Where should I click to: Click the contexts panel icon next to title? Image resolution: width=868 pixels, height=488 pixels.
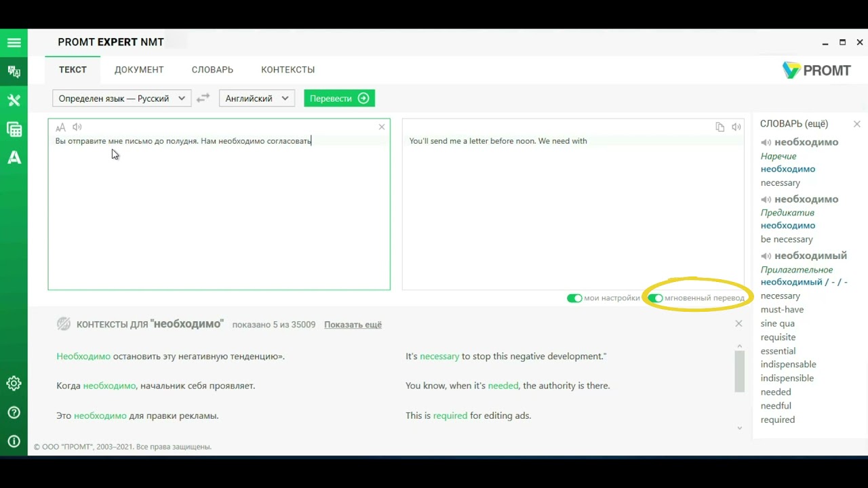[63, 324]
